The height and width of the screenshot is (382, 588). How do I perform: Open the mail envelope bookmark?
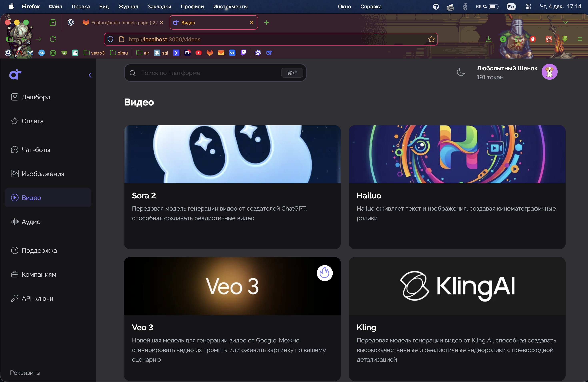click(x=221, y=53)
